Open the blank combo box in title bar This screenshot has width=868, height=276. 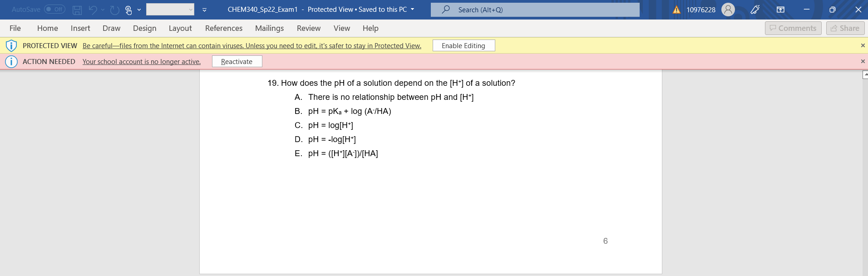click(x=170, y=10)
